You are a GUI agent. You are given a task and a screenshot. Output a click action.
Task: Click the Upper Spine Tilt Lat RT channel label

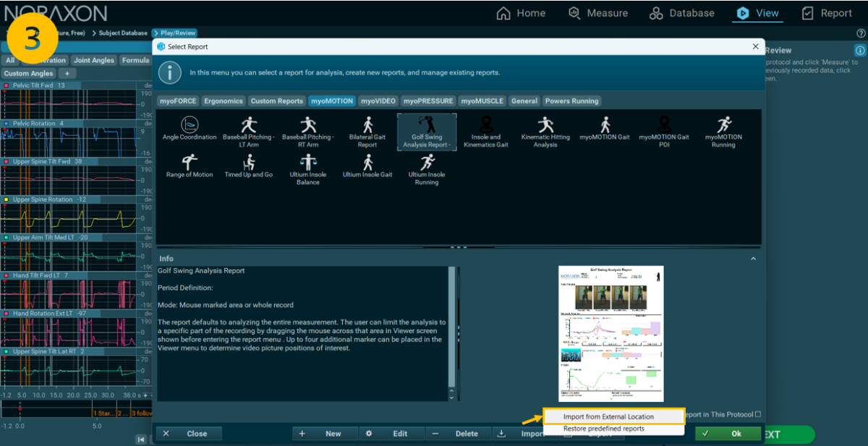[x=48, y=351]
